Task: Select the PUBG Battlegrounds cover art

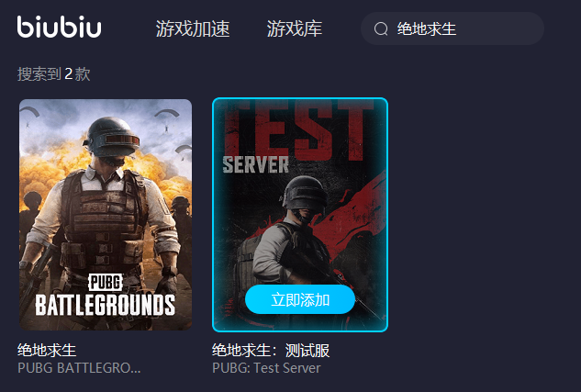Action: click(x=106, y=215)
